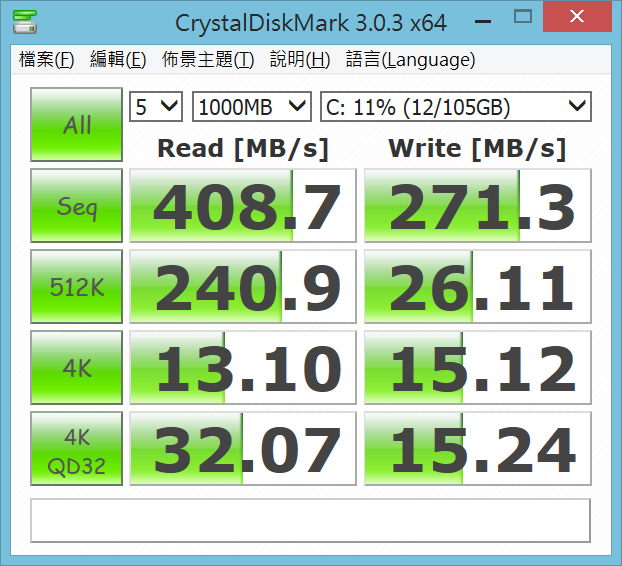Expand the drive dropdown showing C: 11%

[456, 107]
